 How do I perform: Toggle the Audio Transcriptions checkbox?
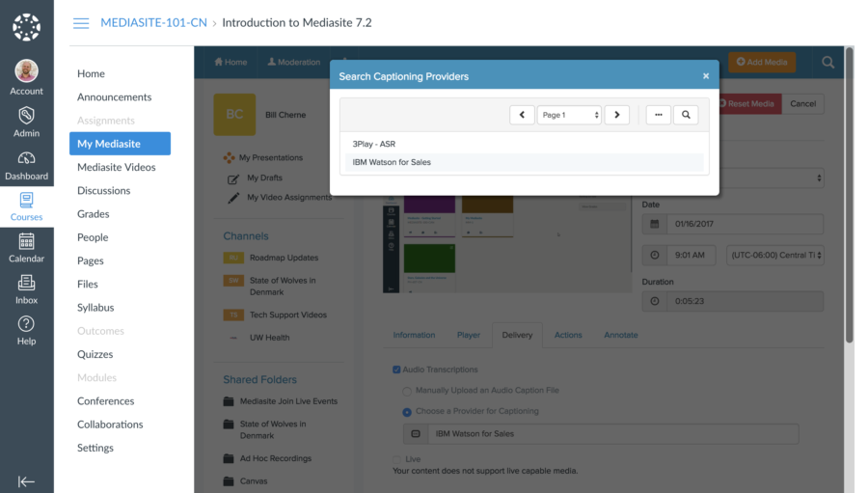click(x=396, y=370)
